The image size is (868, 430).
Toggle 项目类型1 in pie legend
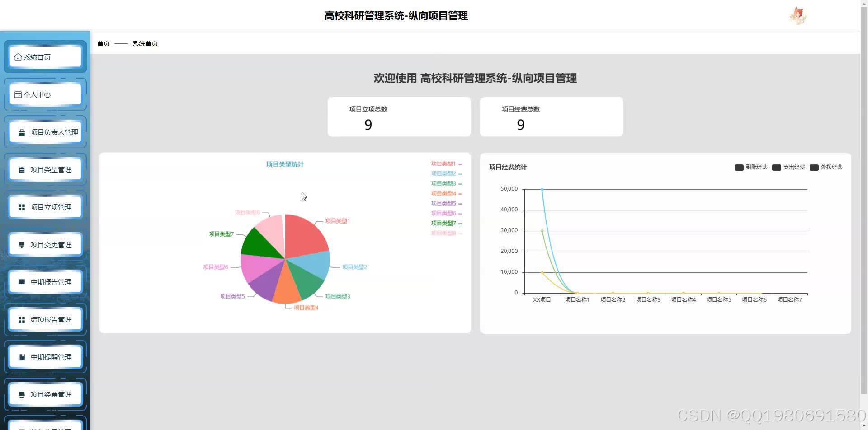click(x=446, y=164)
